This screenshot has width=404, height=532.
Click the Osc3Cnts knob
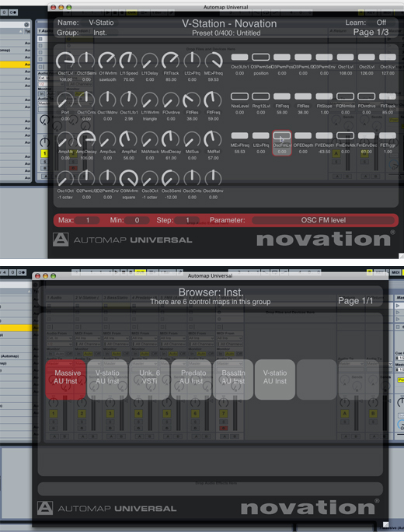[192, 178]
